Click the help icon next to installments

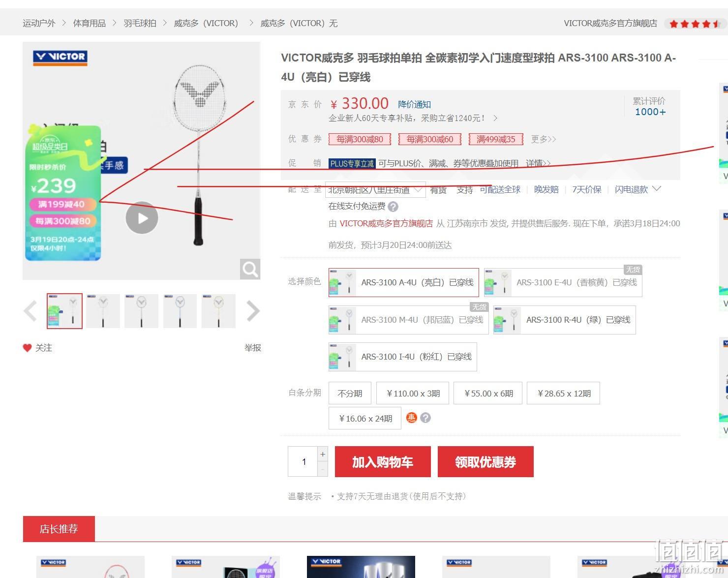click(x=426, y=418)
